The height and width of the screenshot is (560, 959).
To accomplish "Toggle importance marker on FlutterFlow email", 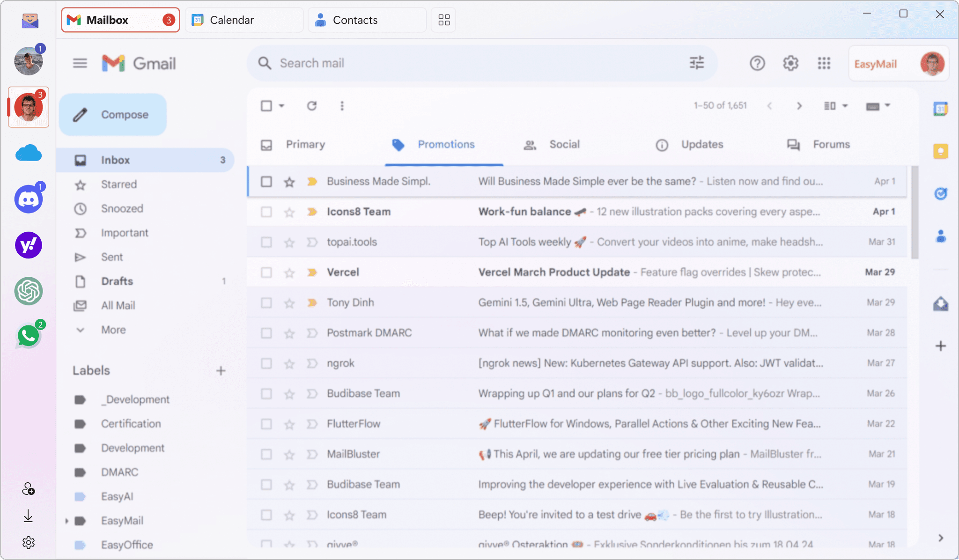I will (x=312, y=424).
